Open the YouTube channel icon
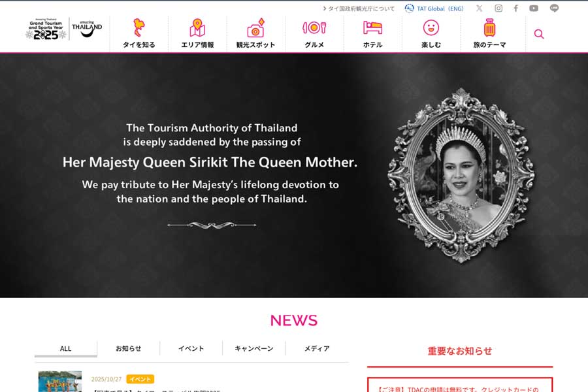Image resolution: width=588 pixels, height=392 pixels. [534, 8]
